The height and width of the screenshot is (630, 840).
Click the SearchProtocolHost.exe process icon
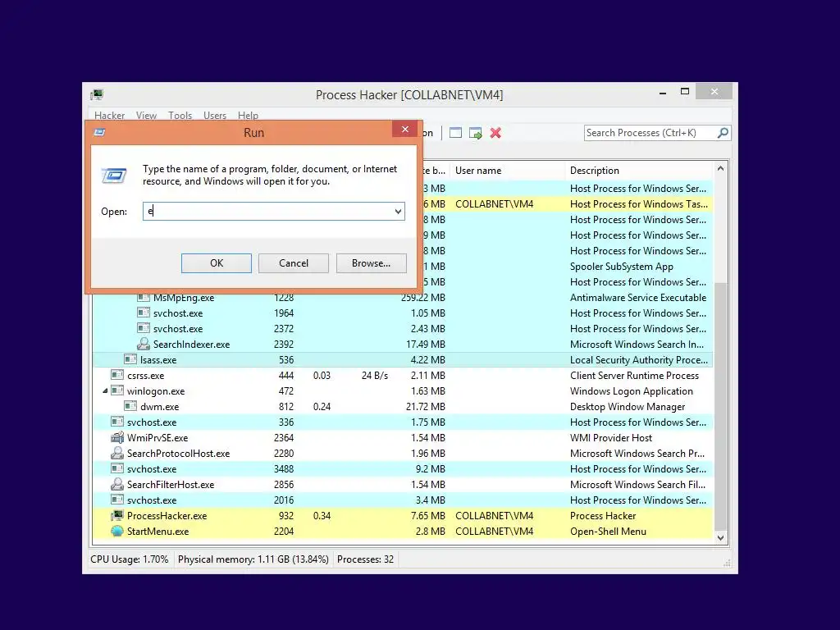click(x=117, y=453)
